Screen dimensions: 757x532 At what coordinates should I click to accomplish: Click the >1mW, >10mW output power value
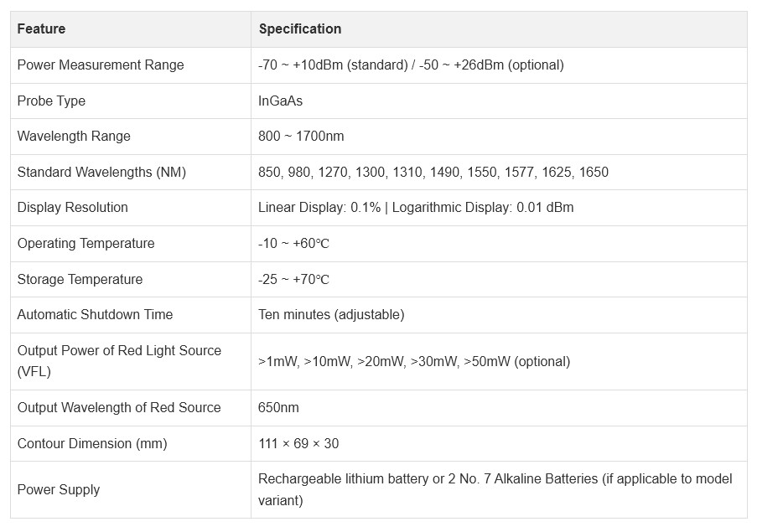(x=414, y=362)
